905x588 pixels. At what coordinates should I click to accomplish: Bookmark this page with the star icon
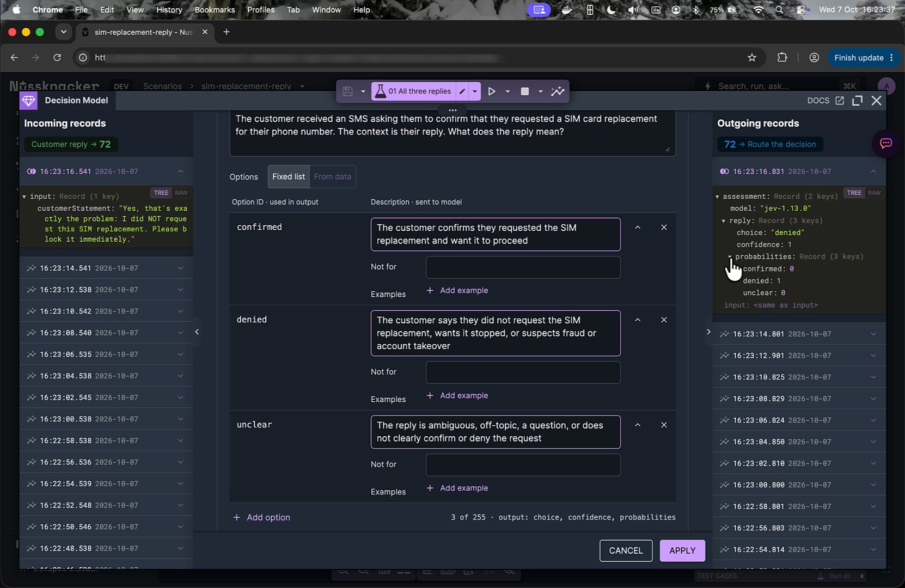[752, 58]
